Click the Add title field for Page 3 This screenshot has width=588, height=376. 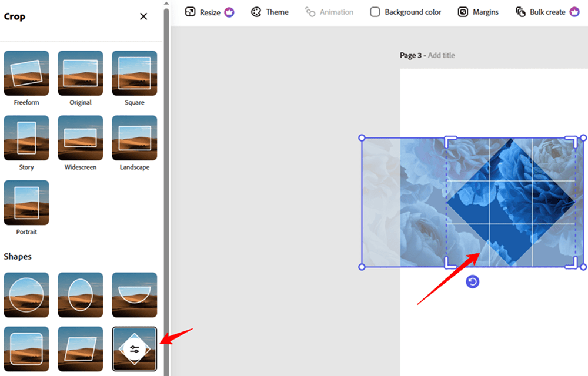coord(442,55)
